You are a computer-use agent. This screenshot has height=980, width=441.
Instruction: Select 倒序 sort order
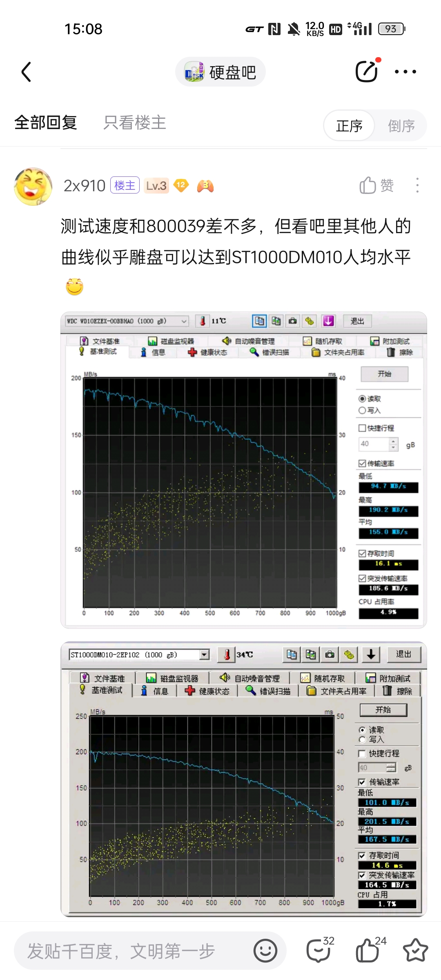point(401,126)
